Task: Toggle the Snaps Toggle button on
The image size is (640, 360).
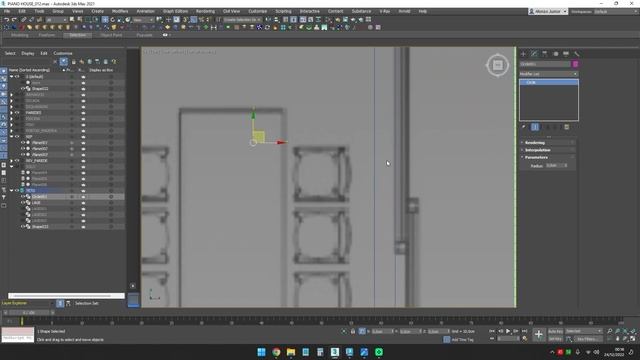Action: (x=185, y=20)
